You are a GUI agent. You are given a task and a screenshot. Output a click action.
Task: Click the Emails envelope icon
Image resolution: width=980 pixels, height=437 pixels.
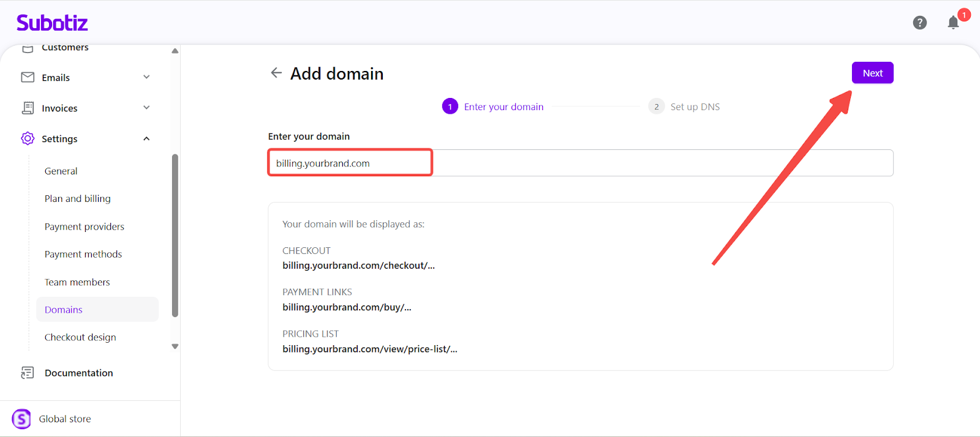point(28,77)
